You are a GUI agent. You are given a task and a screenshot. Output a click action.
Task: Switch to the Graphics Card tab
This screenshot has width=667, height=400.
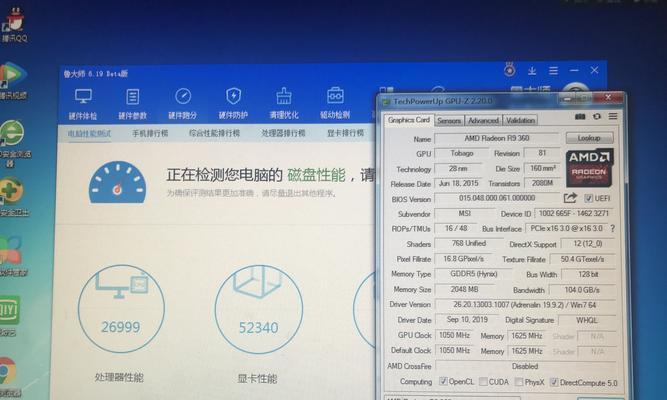[x=409, y=120]
